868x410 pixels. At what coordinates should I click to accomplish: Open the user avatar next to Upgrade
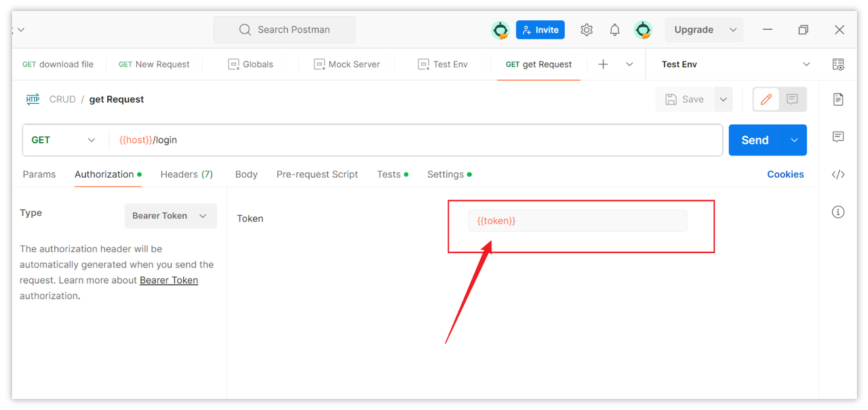643,30
